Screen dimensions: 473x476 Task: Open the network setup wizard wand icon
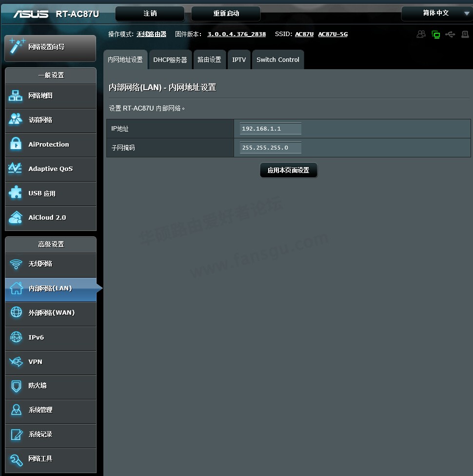tap(17, 46)
